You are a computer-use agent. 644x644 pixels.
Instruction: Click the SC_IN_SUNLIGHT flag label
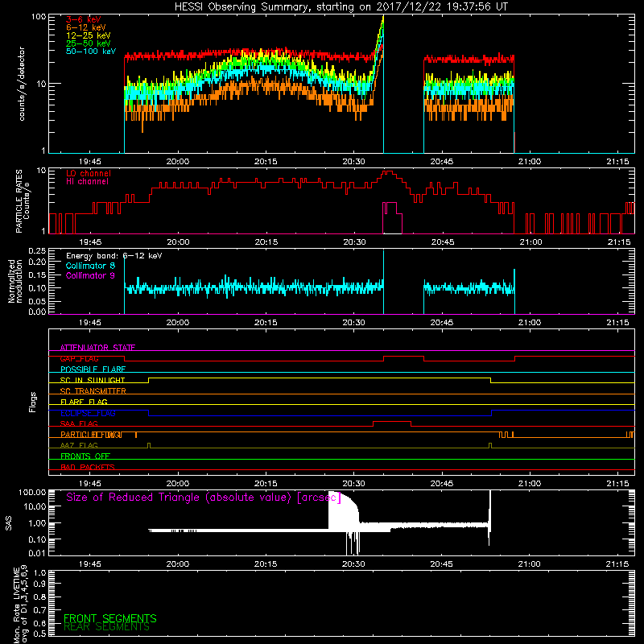click(93, 380)
